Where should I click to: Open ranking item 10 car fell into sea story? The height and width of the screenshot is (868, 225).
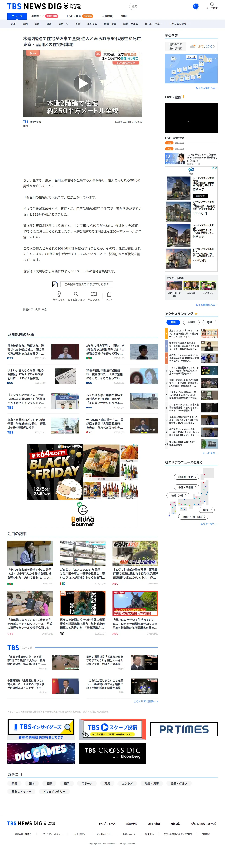(191, 444)
